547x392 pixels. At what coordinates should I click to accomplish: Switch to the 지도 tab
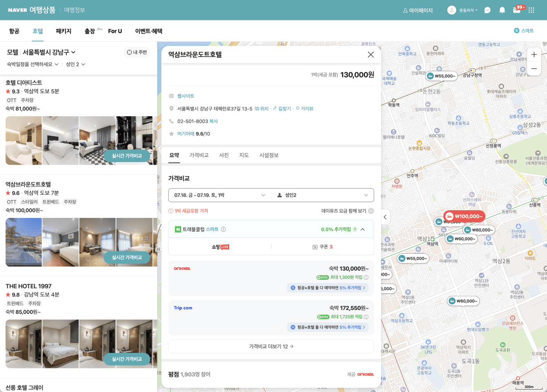(244, 155)
